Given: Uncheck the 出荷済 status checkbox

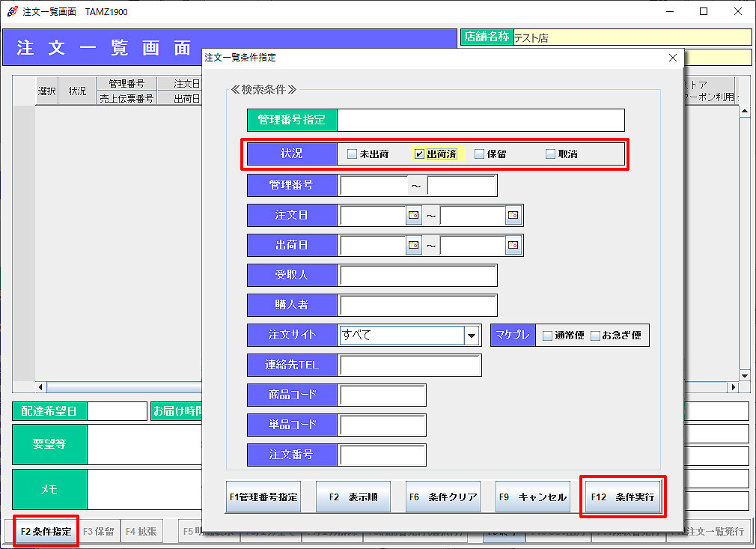Looking at the screenshot, I should (x=420, y=154).
